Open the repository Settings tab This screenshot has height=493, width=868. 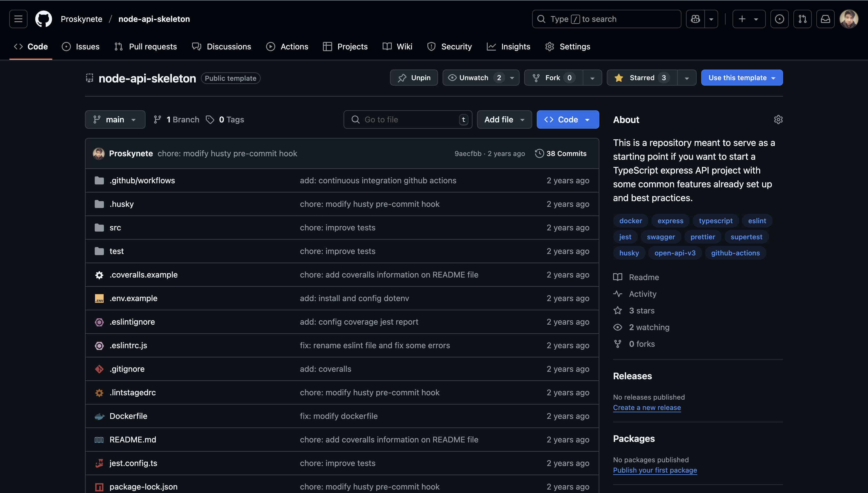pos(568,46)
